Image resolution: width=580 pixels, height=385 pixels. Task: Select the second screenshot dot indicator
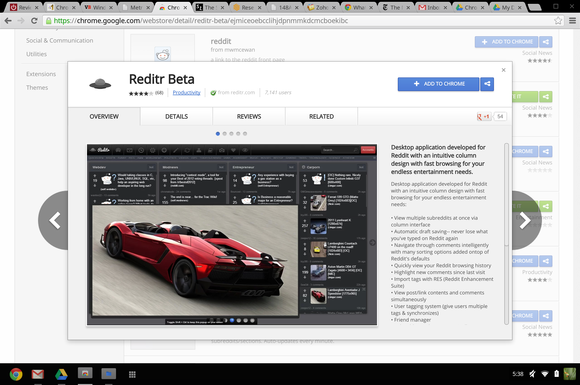(x=225, y=134)
